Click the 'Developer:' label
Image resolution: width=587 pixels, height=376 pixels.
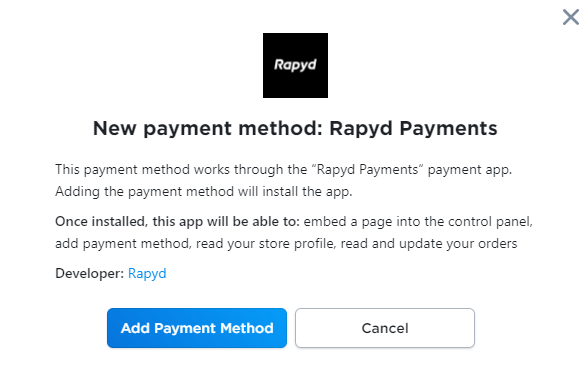(89, 273)
